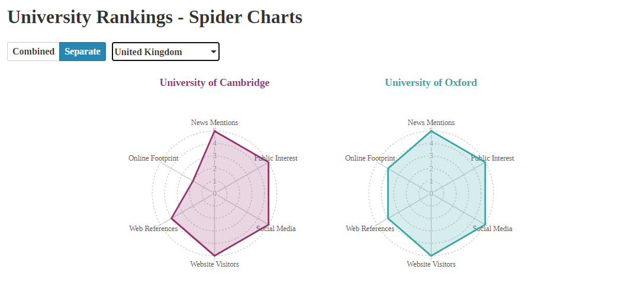Click News Mentions label on Oxford chart

tap(431, 123)
